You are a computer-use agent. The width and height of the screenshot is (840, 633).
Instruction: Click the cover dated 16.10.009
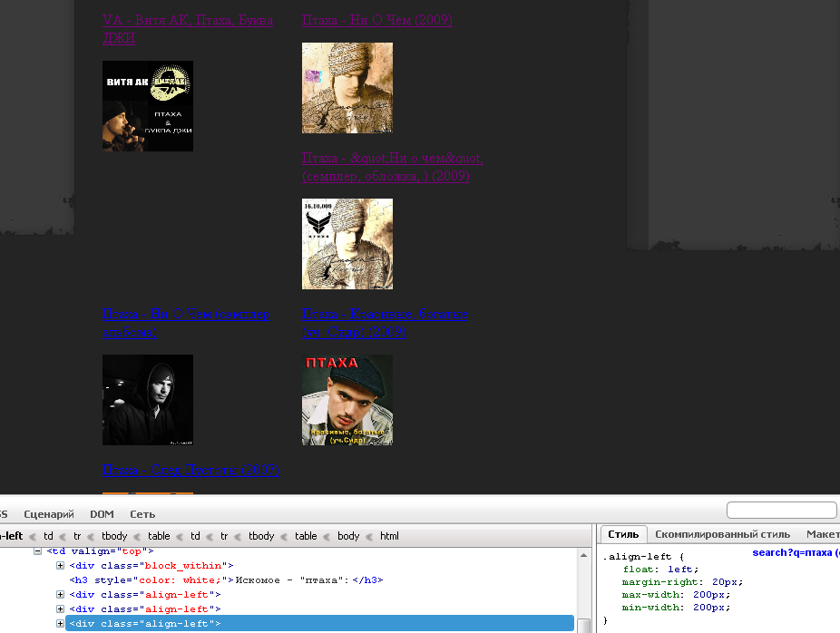(347, 244)
